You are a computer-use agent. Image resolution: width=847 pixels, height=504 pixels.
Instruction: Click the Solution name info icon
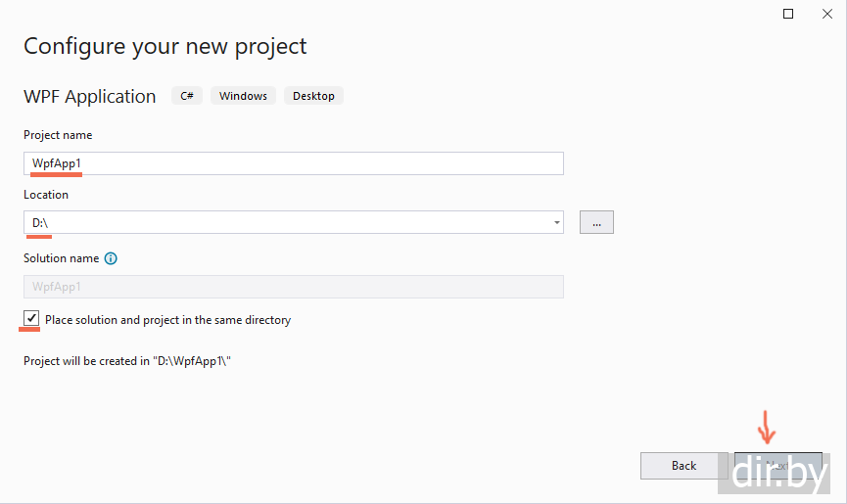[111, 258]
